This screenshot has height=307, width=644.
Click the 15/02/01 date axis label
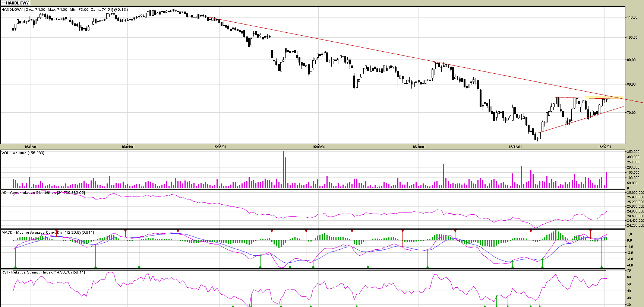pyautogui.click(x=31, y=147)
